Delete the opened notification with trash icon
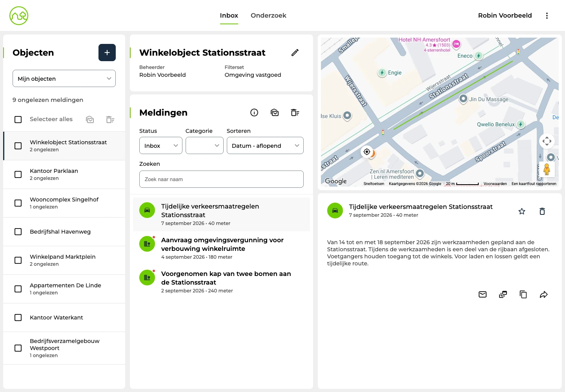Screen dimensions: 565x392 [x=542, y=211]
